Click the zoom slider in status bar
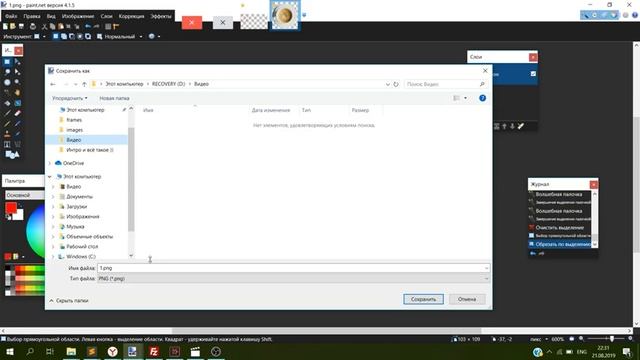Image resolution: width=640 pixels, height=360 pixels. point(611,339)
